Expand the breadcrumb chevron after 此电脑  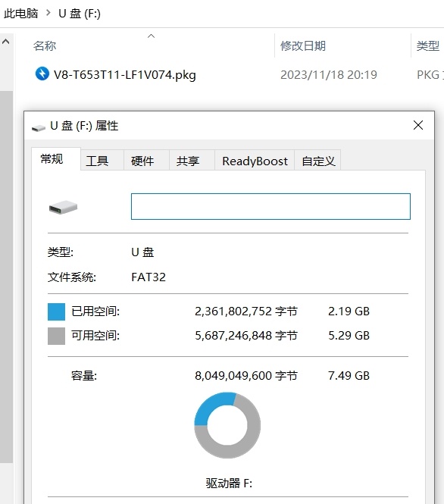click(48, 13)
